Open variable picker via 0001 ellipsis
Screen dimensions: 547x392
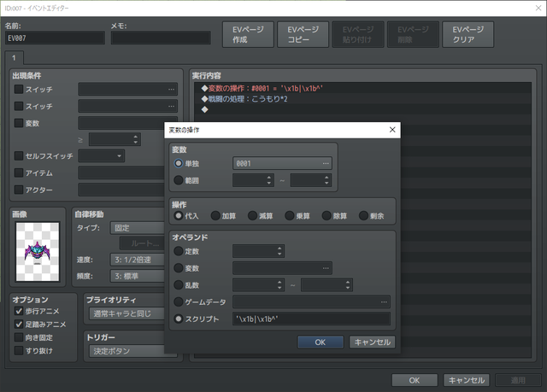coord(326,163)
